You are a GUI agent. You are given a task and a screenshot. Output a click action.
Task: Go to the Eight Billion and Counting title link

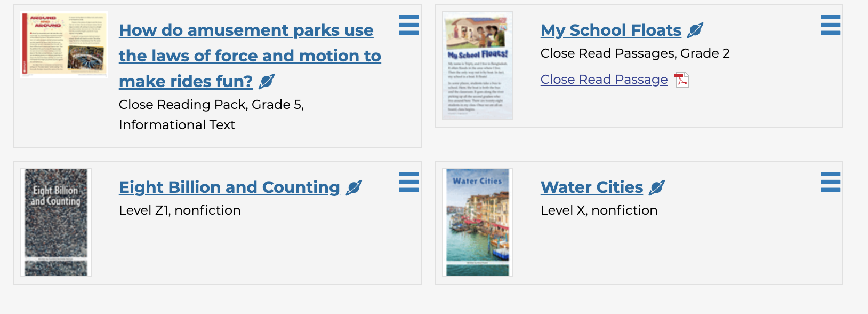pyautogui.click(x=229, y=187)
